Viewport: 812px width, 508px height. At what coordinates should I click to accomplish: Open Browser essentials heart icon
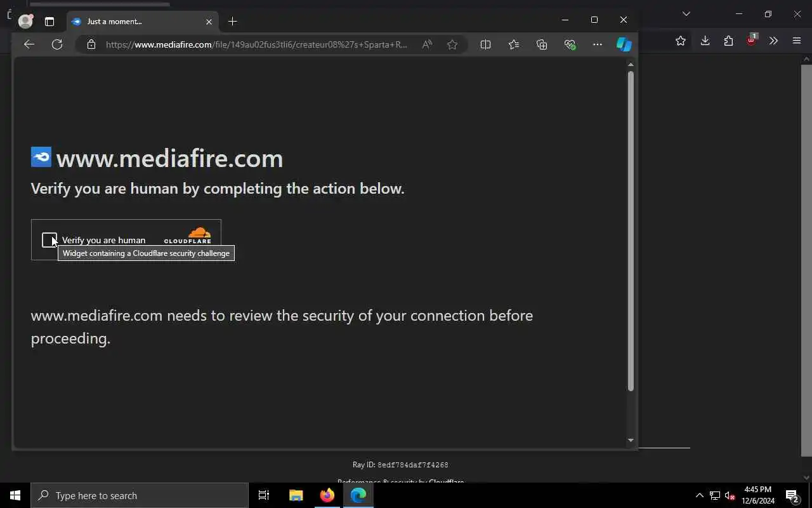point(570,44)
